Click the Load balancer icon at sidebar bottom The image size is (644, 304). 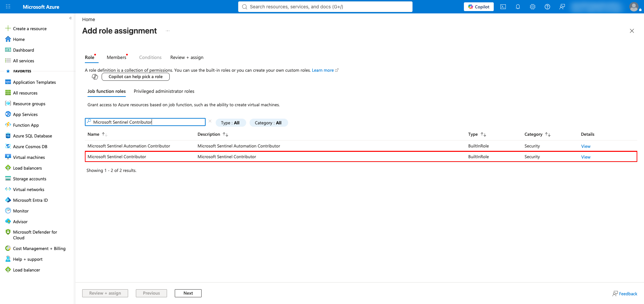[x=8, y=270]
